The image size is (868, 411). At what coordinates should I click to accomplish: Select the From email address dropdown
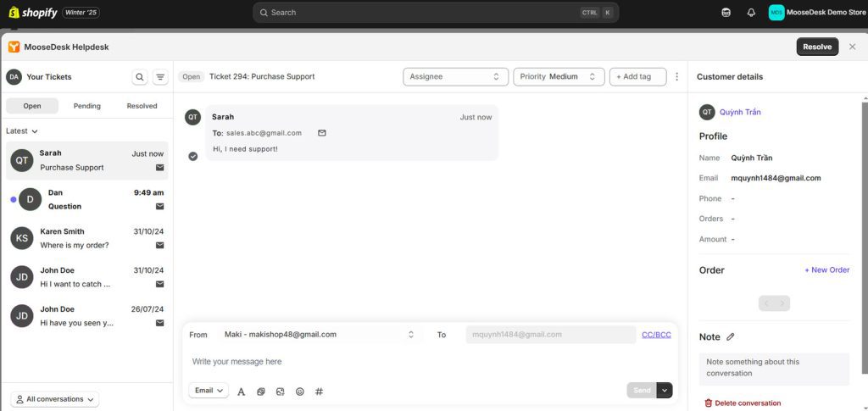point(319,334)
